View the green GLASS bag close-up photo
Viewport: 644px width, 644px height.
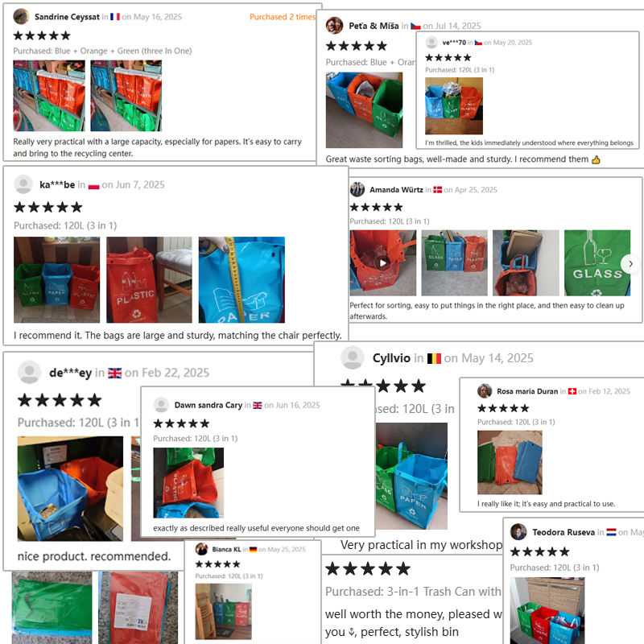tap(597, 263)
